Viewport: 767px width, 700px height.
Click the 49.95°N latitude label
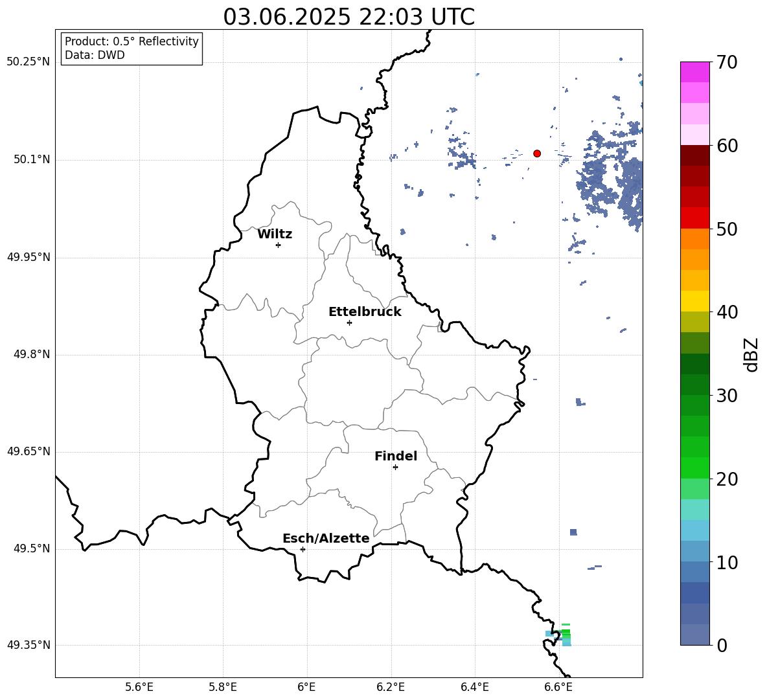29,257
